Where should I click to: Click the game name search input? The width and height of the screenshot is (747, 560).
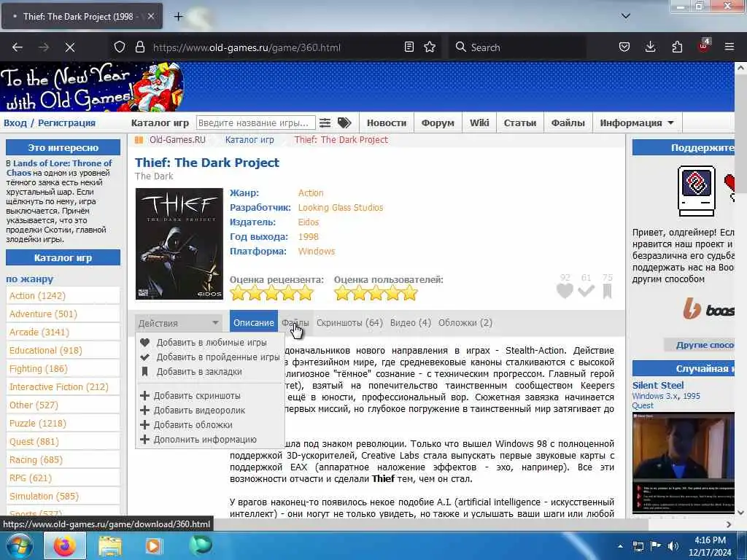pyautogui.click(x=256, y=122)
